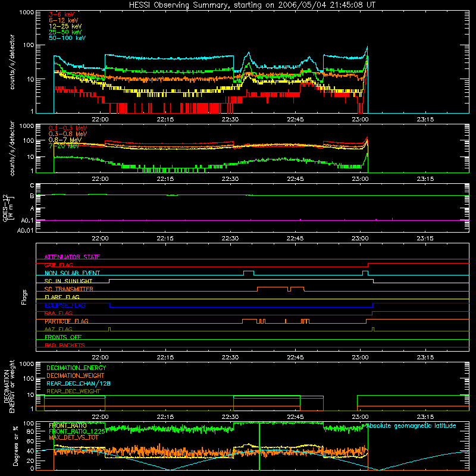Click the 'Flags' axis title
The image size is (476, 476).
pyautogui.click(x=24, y=297)
